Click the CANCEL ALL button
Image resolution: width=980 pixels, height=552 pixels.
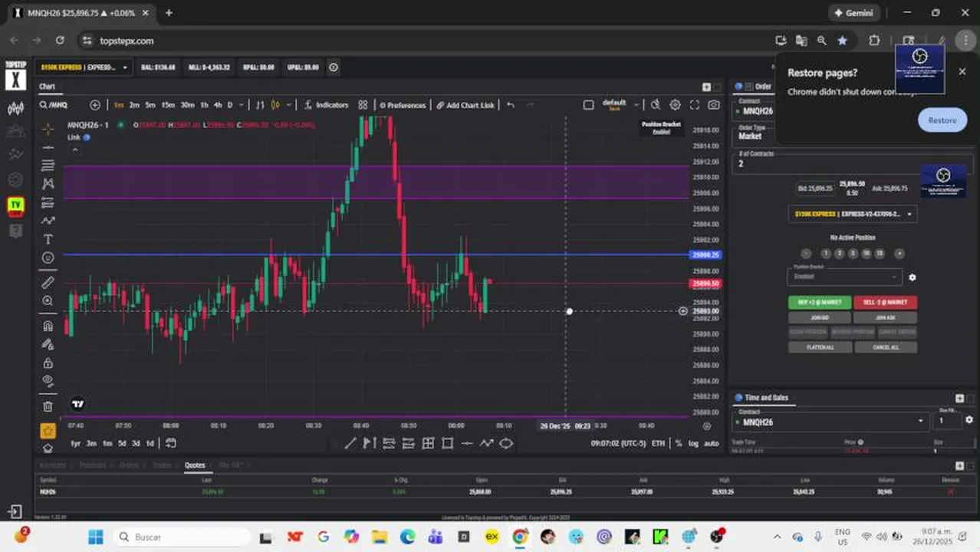[885, 347]
